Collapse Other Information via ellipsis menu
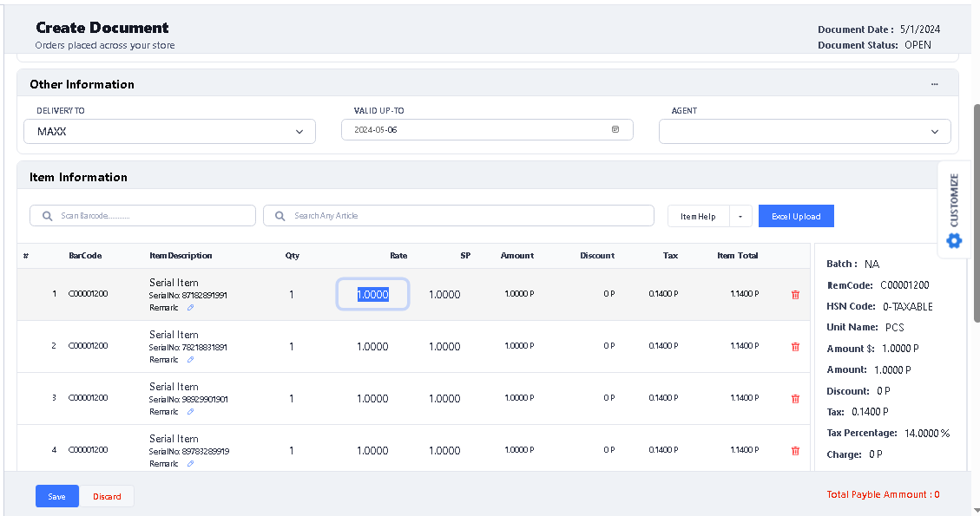Viewport: 980px width, 516px height. [934, 84]
